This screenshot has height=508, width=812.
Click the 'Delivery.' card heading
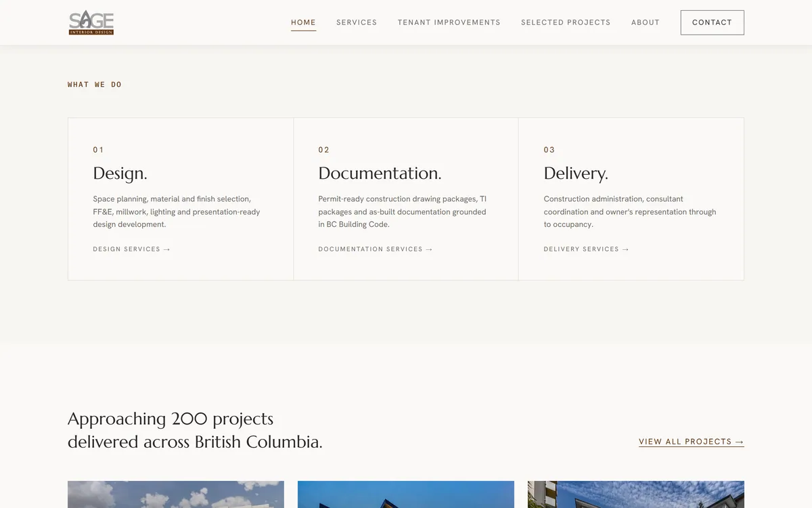tap(576, 173)
